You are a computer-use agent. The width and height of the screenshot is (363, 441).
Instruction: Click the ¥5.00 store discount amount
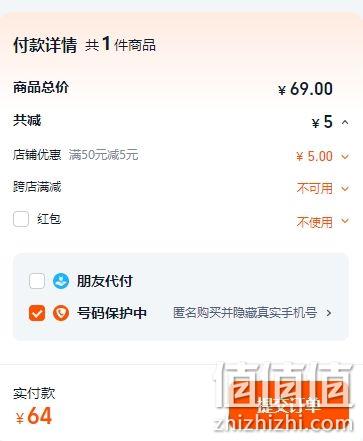tap(314, 156)
